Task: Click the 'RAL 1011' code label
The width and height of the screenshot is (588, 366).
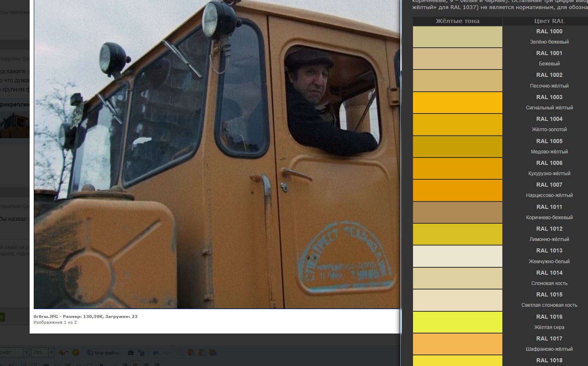Action: click(549, 207)
